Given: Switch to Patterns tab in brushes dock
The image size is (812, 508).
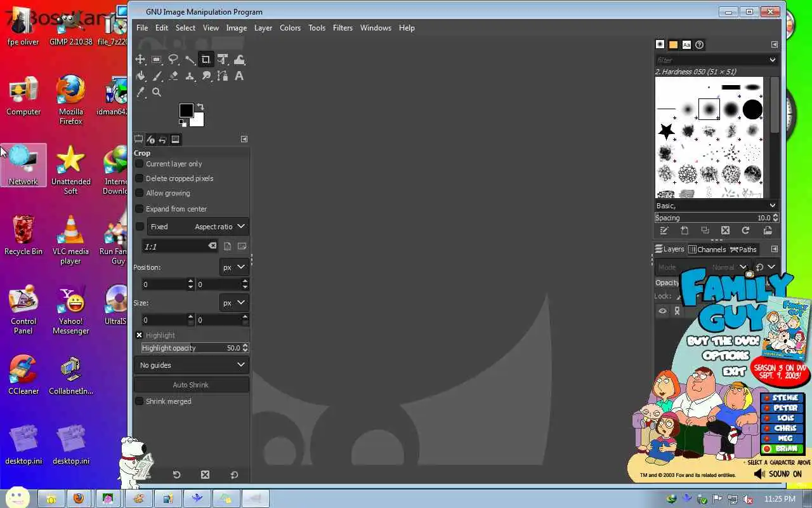Looking at the screenshot, I should (x=673, y=44).
